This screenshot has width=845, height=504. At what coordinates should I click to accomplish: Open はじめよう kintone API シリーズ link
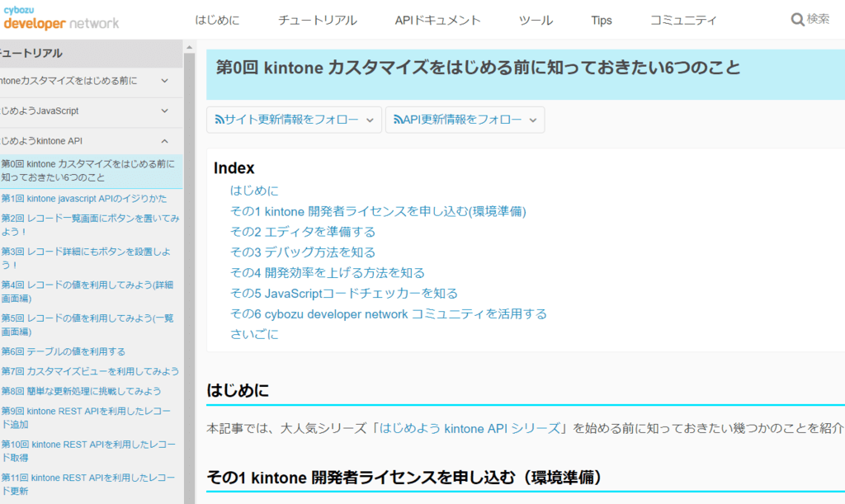coord(470,429)
